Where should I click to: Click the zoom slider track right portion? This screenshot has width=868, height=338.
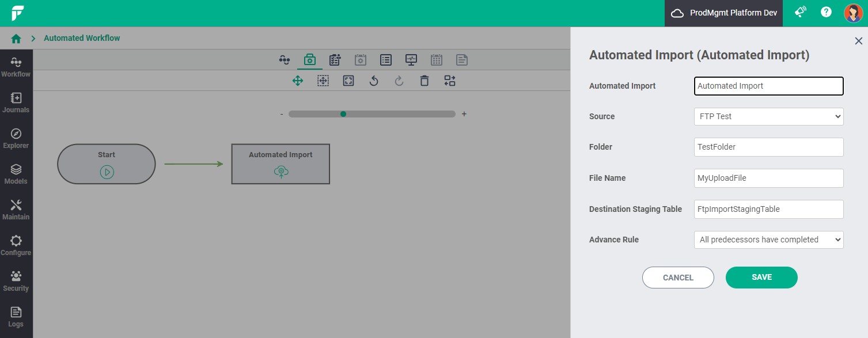(x=401, y=114)
